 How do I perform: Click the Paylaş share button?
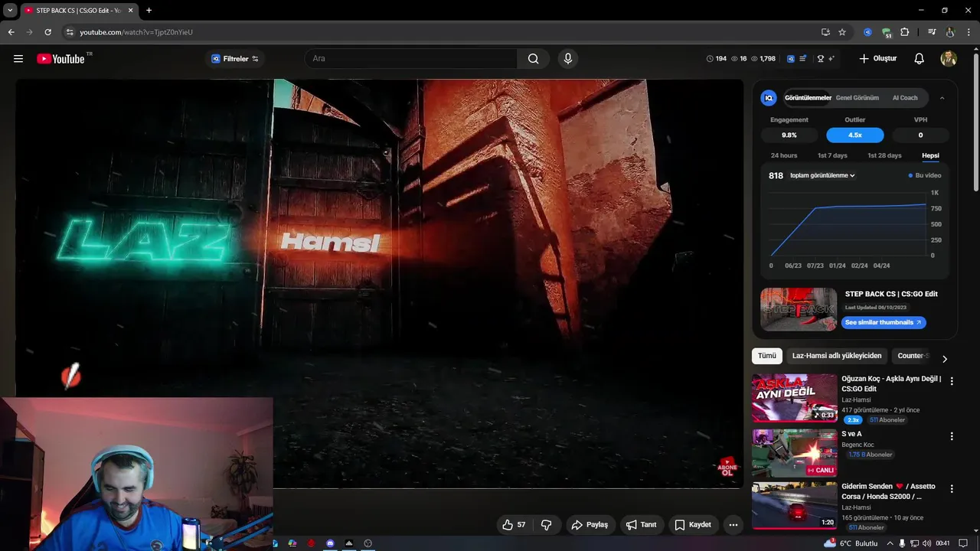[590, 525]
